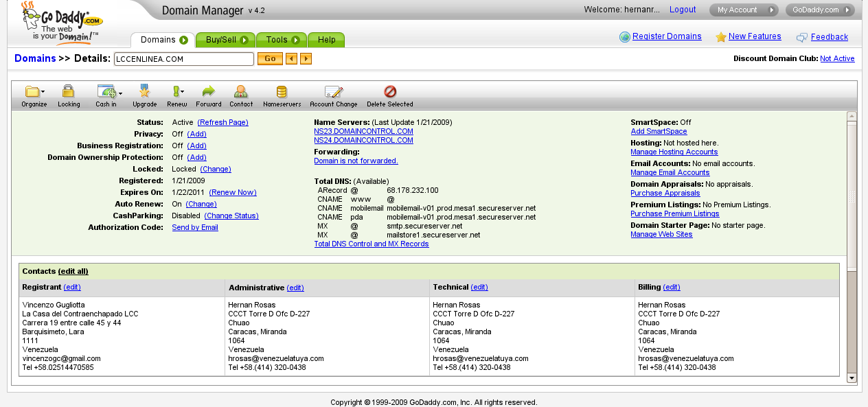Switch to the Domains tab
Screen dimensions: 868x407
coord(162,40)
